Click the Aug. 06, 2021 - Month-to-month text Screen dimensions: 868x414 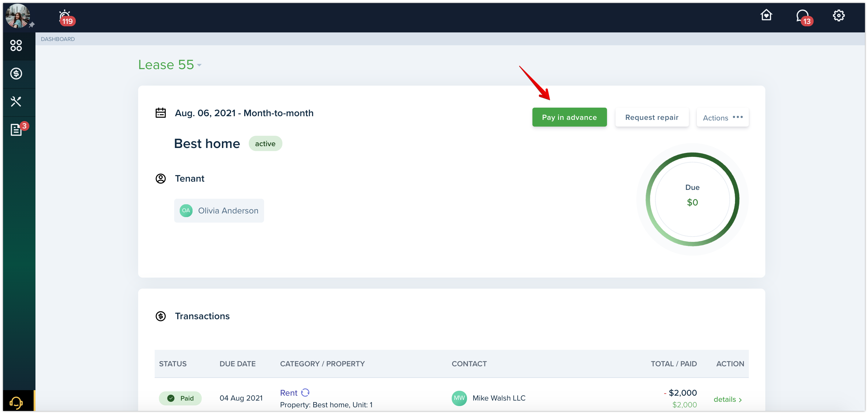coord(244,113)
